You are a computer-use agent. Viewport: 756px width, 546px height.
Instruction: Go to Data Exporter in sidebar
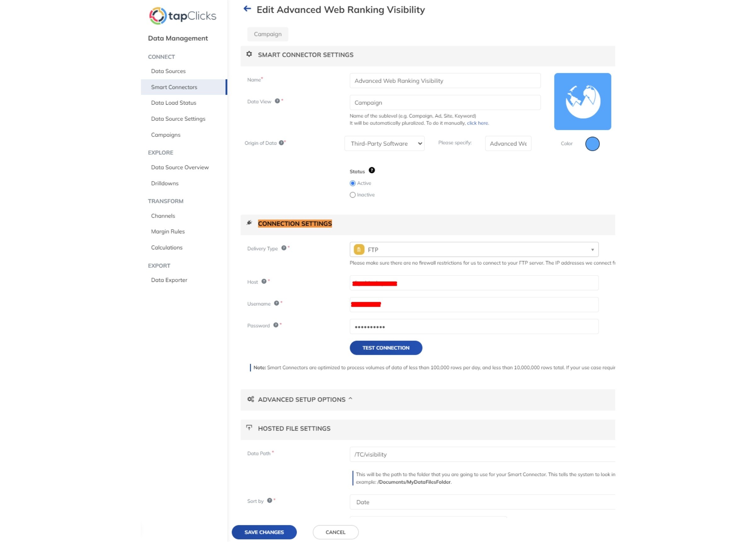169,280
